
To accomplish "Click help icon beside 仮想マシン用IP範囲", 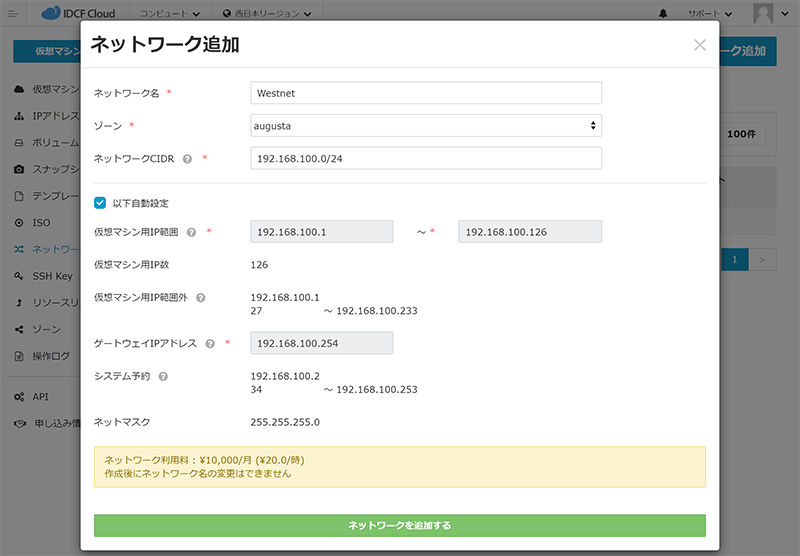I will [192, 232].
